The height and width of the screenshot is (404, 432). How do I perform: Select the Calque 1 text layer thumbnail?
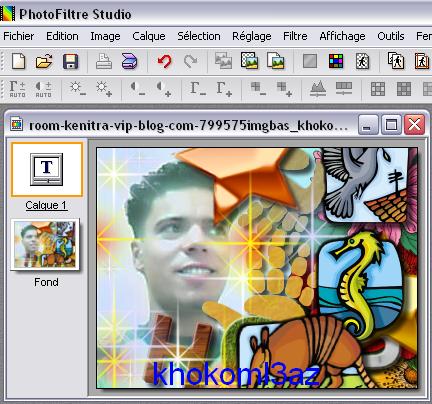click(x=47, y=169)
